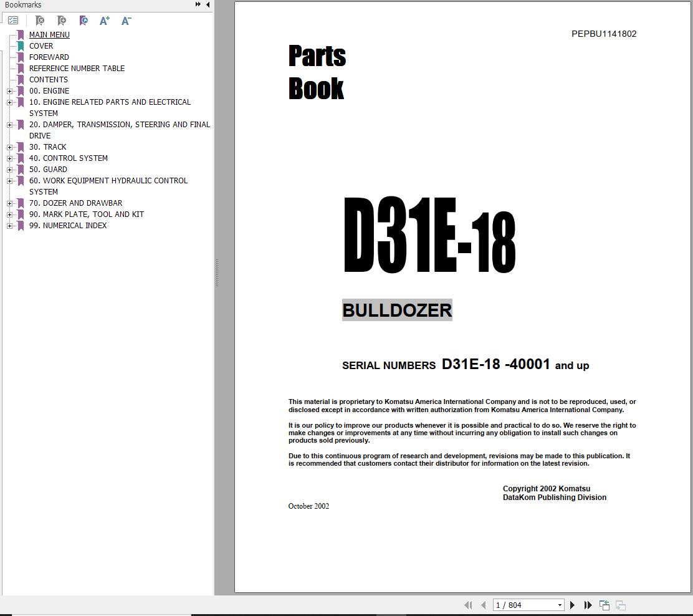
Task: Open the 99. NUMERICAL INDEX label
Action: [x=68, y=226]
